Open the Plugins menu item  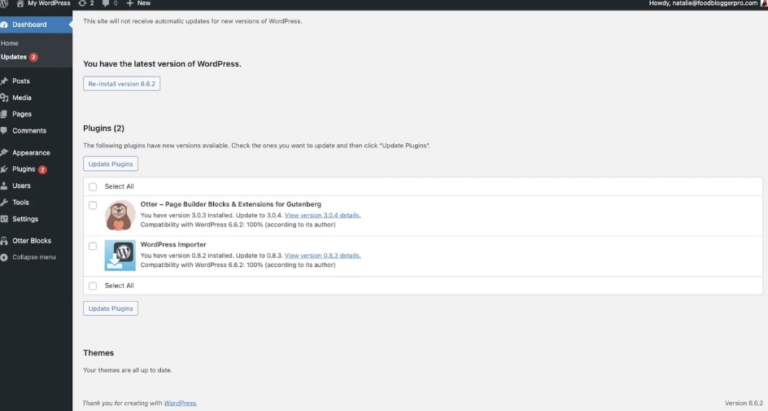click(x=23, y=169)
